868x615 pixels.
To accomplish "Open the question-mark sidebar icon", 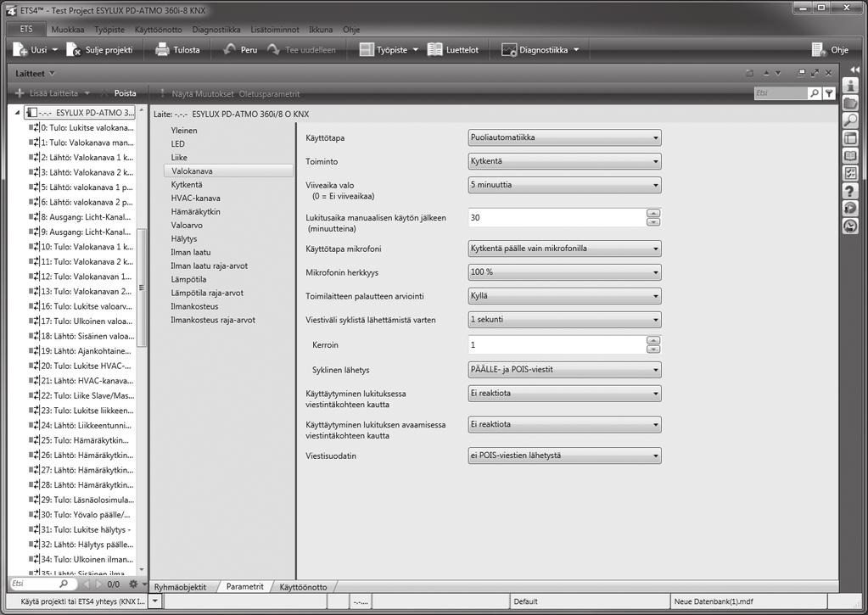I will 851,191.
